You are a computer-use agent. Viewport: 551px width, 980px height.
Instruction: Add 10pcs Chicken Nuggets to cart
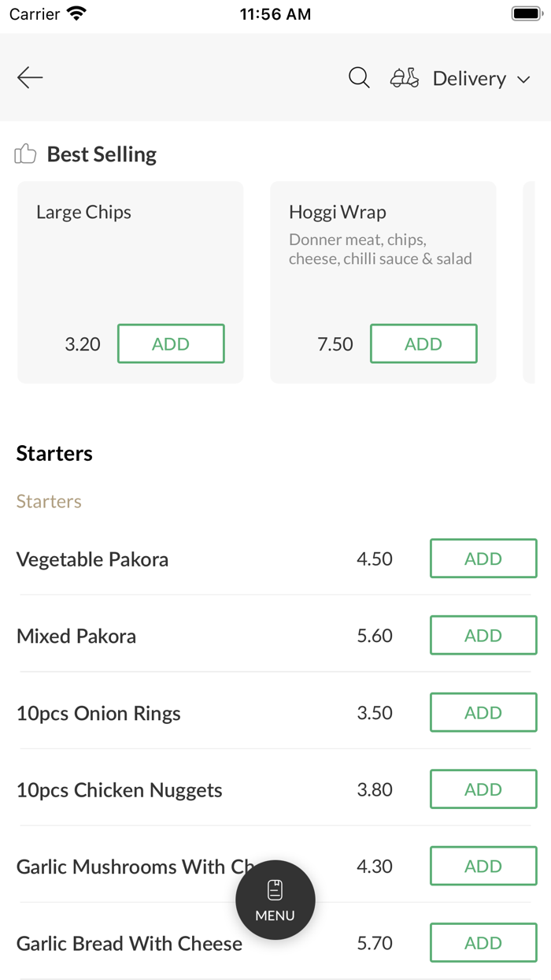click(483, 789)
